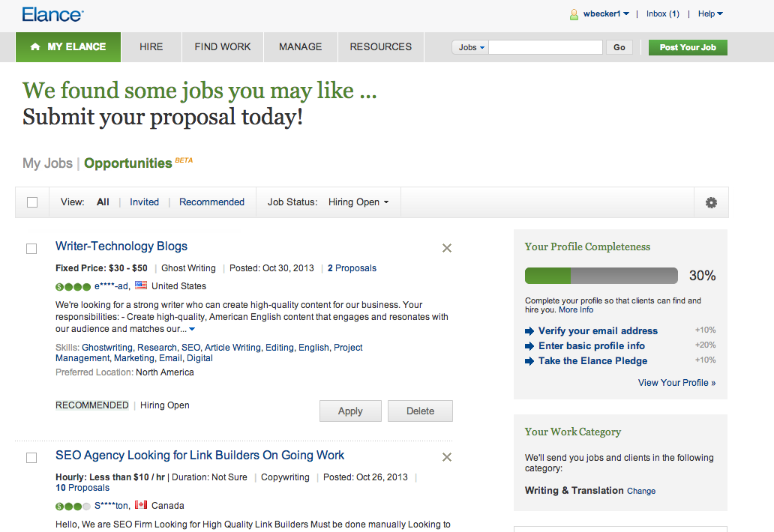774x532 pixels.
Task: Click the United States flag icon
Action: pos(141,285)
